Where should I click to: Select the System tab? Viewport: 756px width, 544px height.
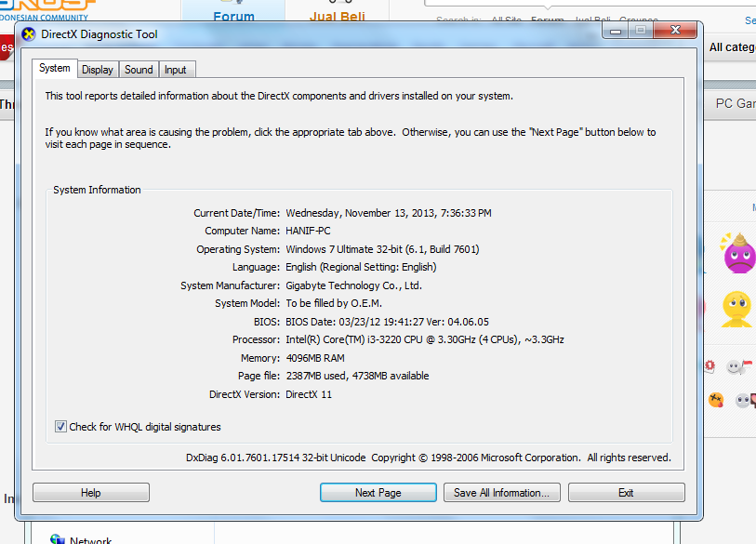coord(55,68)
